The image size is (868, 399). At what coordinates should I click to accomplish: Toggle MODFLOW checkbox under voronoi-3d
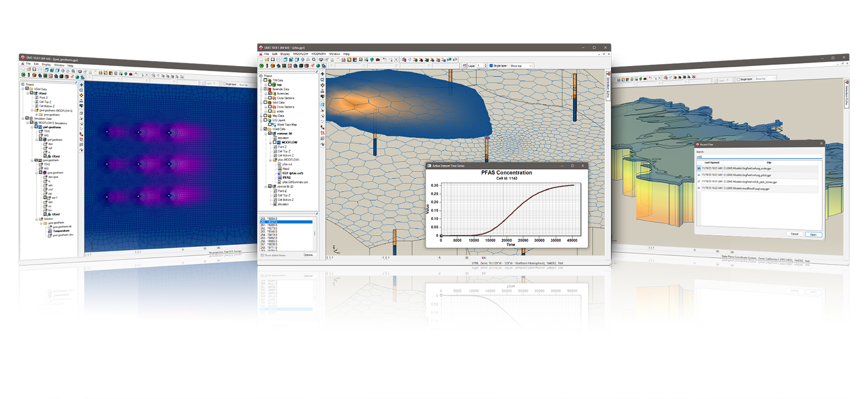(274, 142)
